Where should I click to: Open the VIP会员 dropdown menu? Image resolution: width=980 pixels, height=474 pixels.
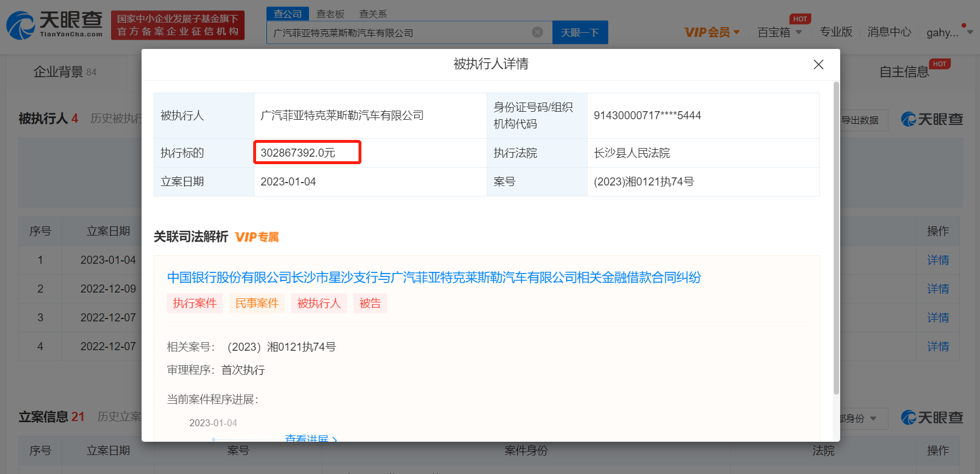[x=712, y=32]
